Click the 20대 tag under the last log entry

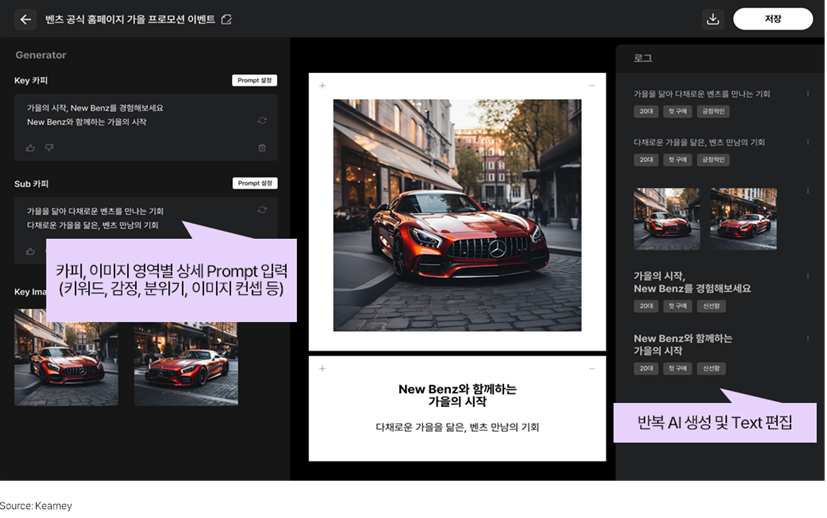click(x=646, y=368)
